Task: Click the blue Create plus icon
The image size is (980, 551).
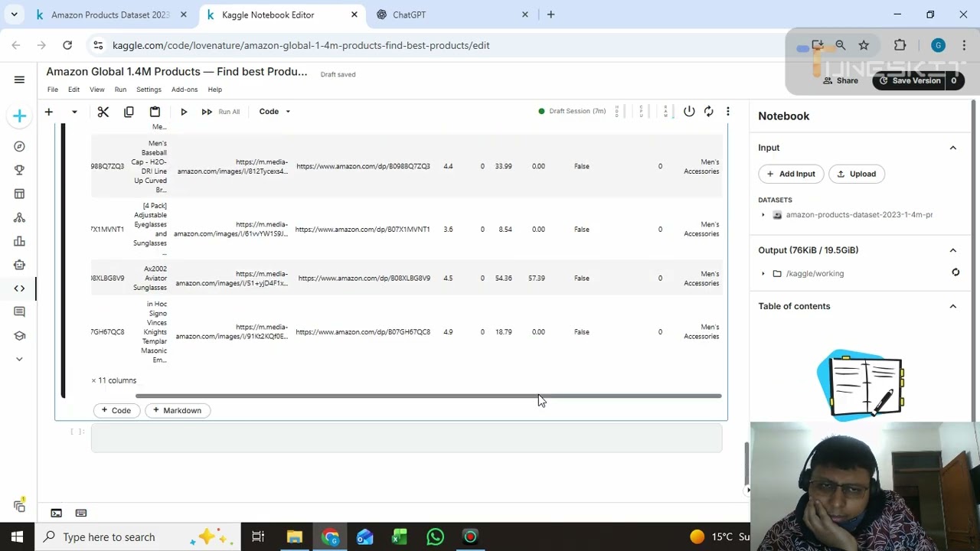Action: coord(19,116)
